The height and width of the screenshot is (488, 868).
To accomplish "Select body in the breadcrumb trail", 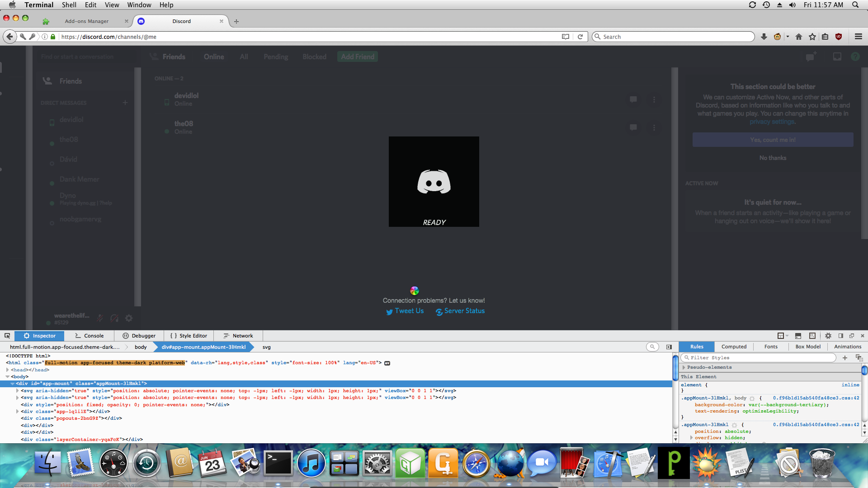I will click(141, 347).
